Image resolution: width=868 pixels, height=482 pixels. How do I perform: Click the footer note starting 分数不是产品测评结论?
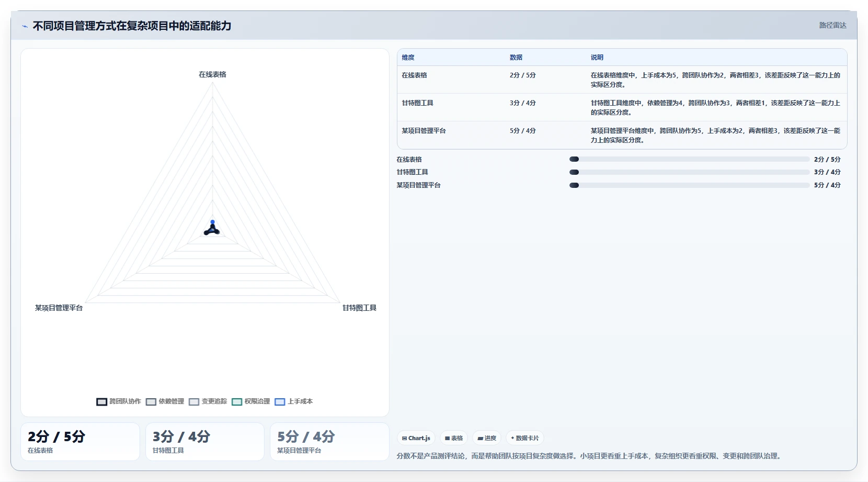pyautogui.click(x=590, y=456)
